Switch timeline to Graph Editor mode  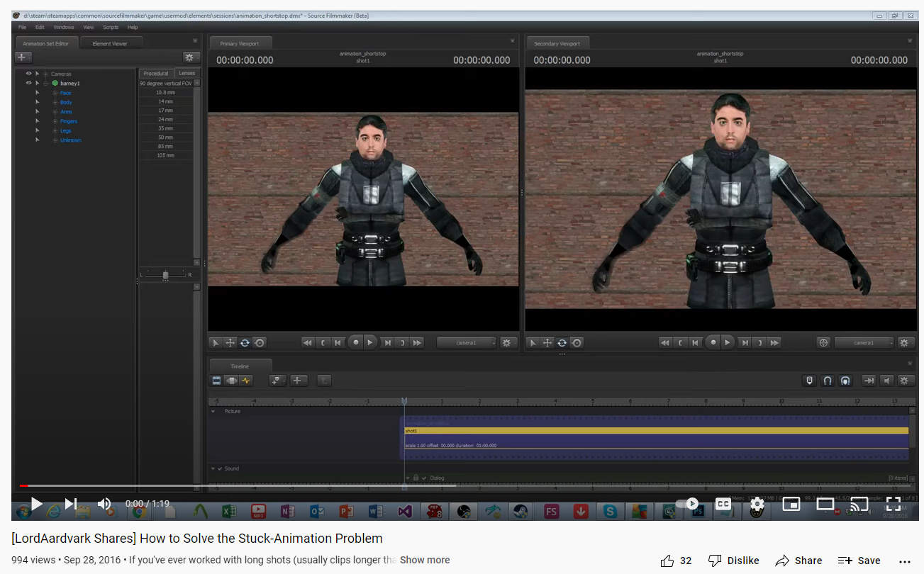click(x=246, y=381)
